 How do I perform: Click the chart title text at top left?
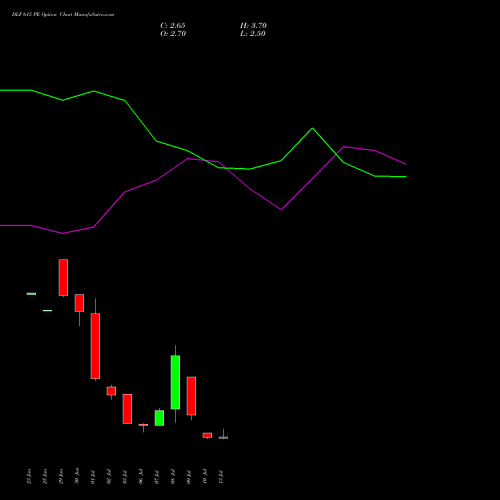[63, 15]
